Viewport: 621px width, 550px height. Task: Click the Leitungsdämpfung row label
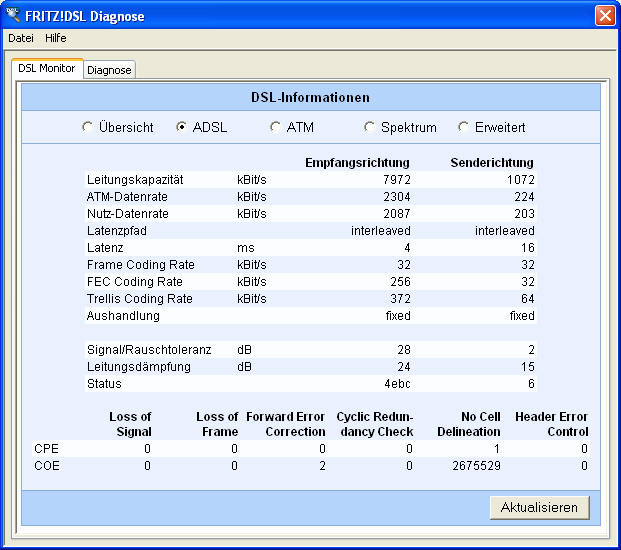(139, 367)
